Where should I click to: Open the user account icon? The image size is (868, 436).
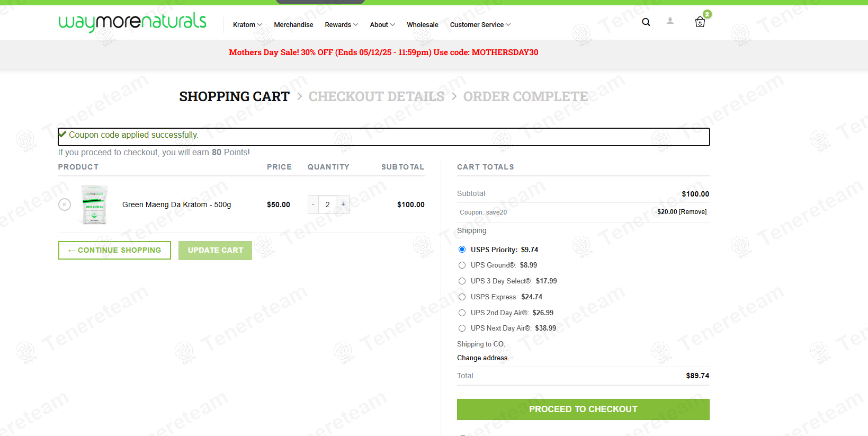670,21
